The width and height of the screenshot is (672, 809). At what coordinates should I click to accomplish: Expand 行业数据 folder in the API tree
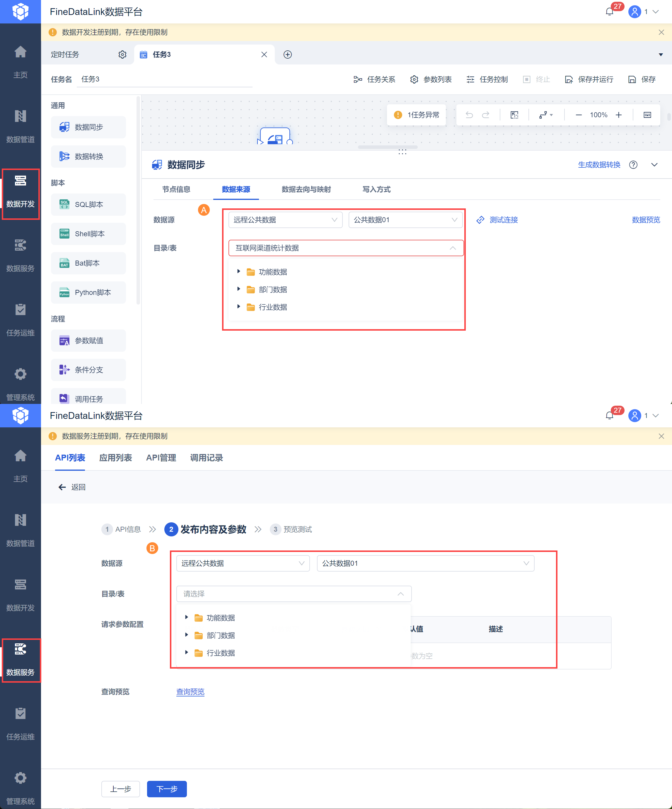pyautogui.click(x=187, y=652)
